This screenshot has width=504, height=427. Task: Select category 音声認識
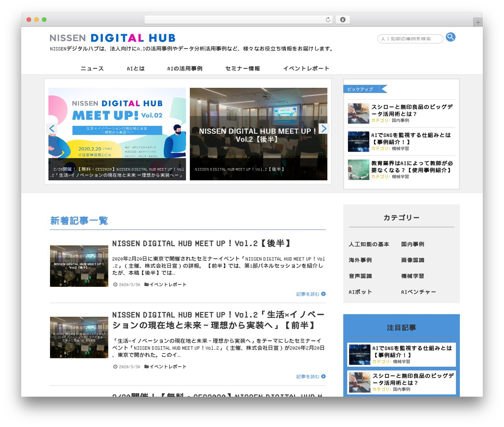coord(360,276)
